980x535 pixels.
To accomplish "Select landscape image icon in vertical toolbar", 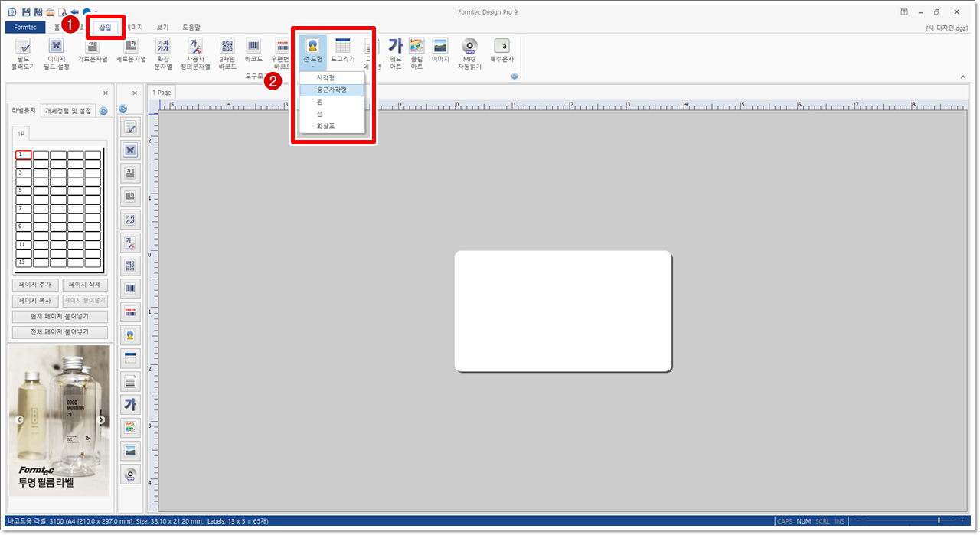I will [130, 451].
